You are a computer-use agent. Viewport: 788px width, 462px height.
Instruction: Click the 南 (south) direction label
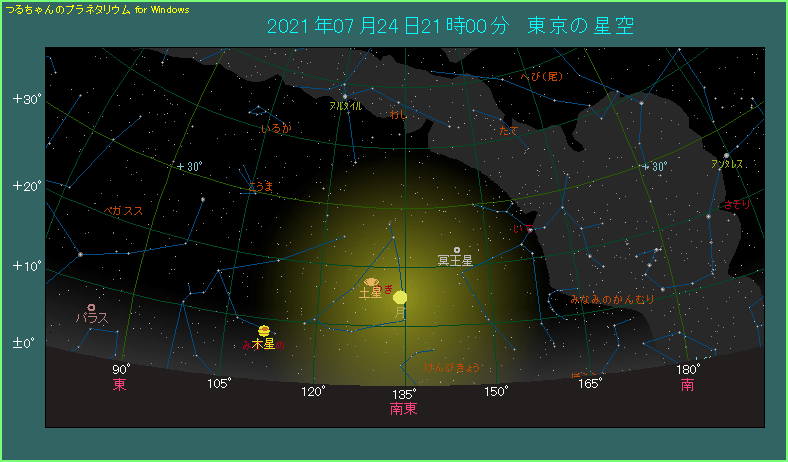[x=687, y=384]
